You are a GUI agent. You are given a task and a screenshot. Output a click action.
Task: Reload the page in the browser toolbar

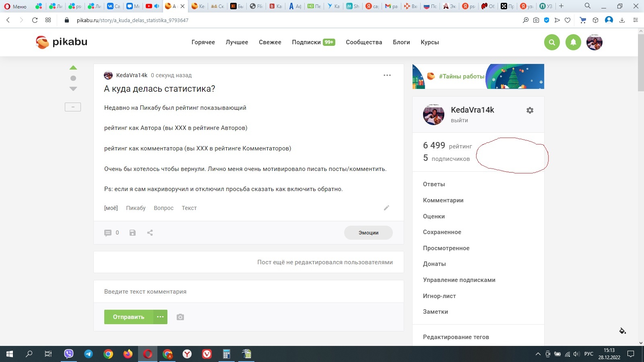tap(35, 20)
